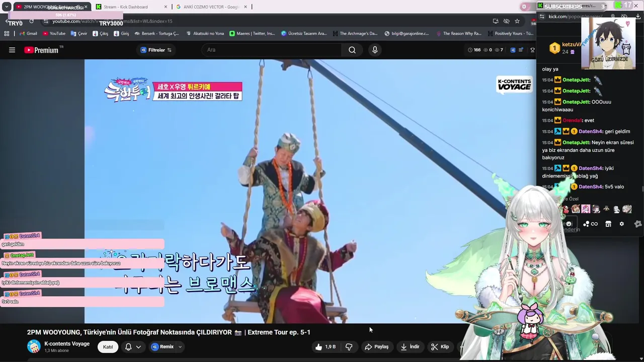Open Maeres Twitter bookmark
The image size is (644, 362).
coord(252,34)
